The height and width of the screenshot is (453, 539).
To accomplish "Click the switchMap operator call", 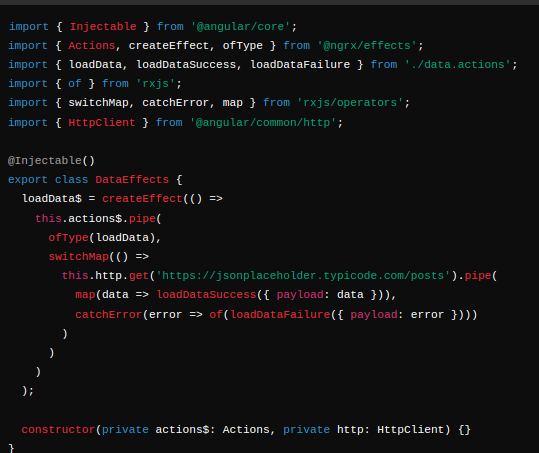I will [x=79, y=257].
